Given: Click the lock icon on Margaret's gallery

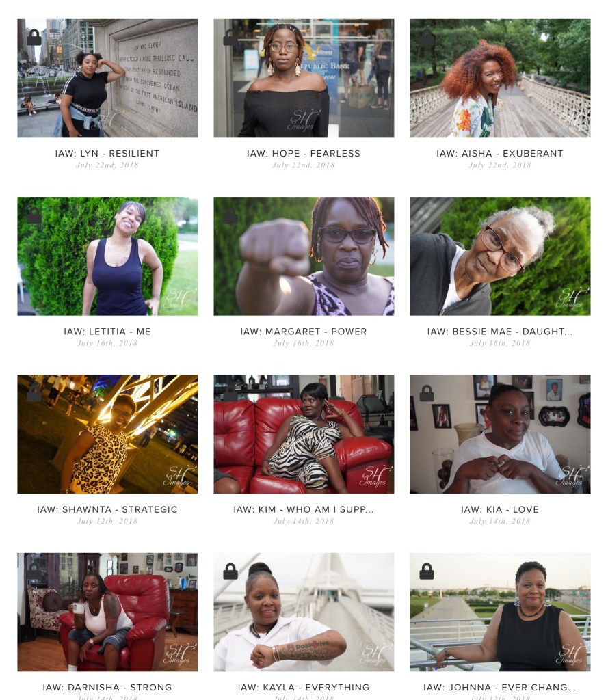Looking at the screenshot, I should [230, 215].
